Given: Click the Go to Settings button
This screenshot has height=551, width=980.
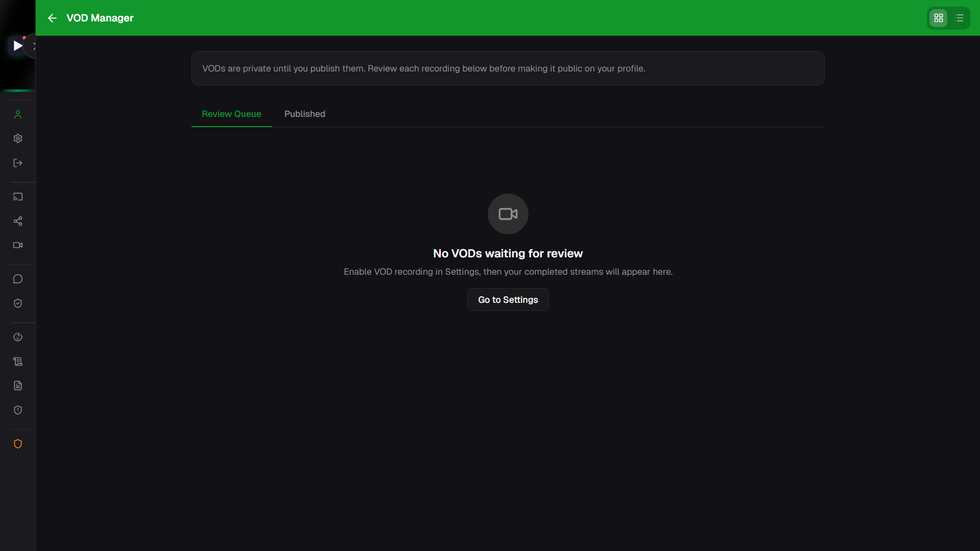Looking at the screenshot, I should 507,299.
